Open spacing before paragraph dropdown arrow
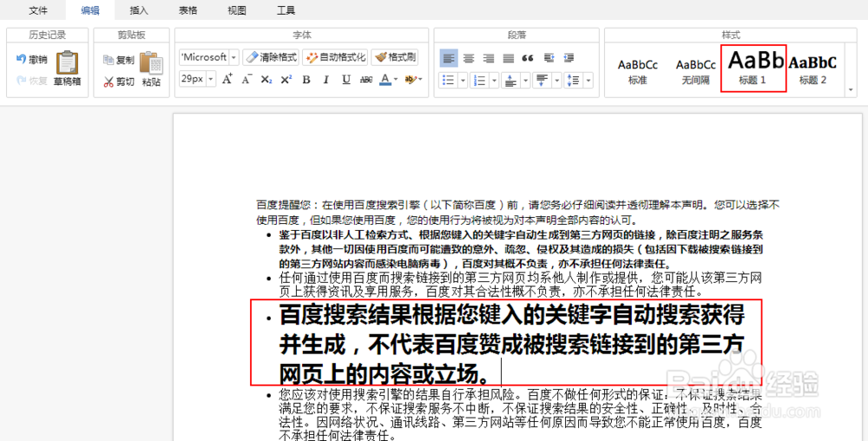Viewport: 868px width, 441px height. [x=525, y=80]
